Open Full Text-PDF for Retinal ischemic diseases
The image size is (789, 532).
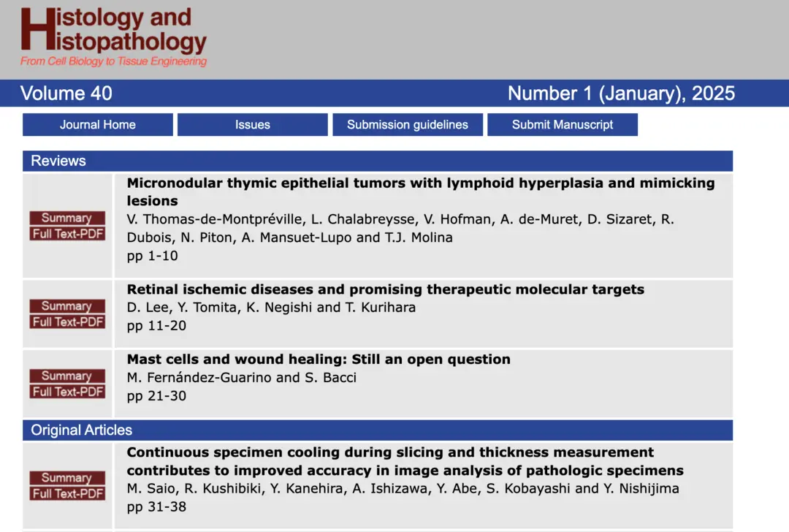tap(68, 322)
